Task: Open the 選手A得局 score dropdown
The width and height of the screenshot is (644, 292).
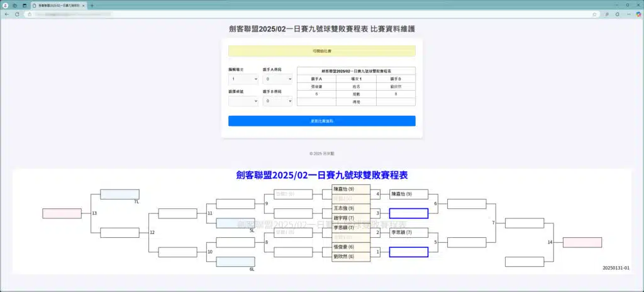Action: point(277,79)
